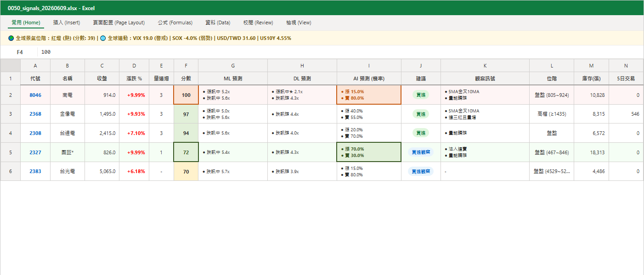
Task: Click the green circle icon before 全域景氣位階
Action: click(x=11, y=38)
